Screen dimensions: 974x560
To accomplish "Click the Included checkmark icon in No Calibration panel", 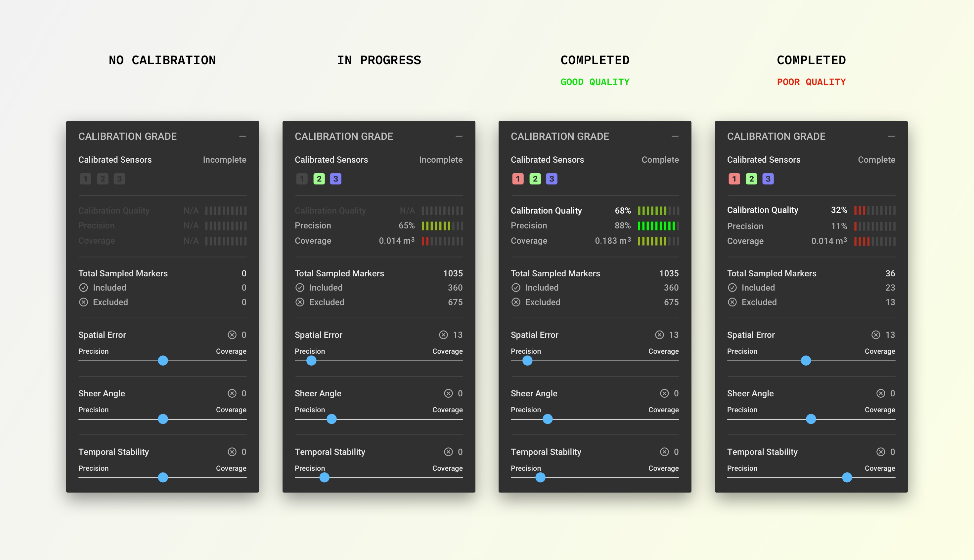I will tap(83, 287).
